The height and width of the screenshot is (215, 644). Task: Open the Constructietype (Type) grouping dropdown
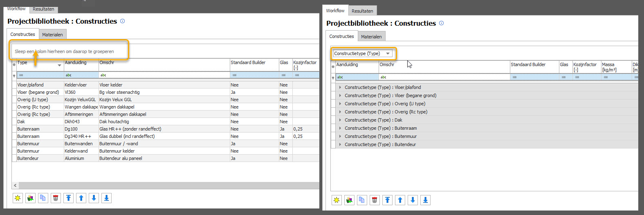click(388, 53)
